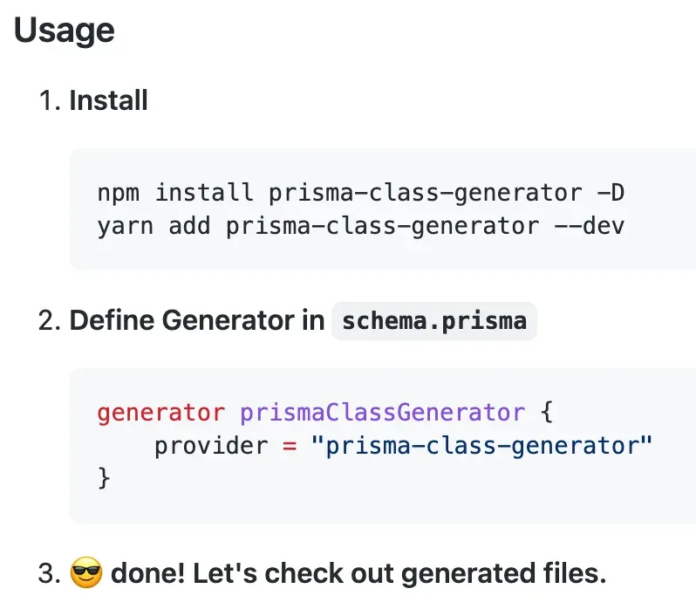Click prismaClassGenerator identifier in code
Image resolution: width=696 pixels, height=616 pixels.
coord(383,413)
